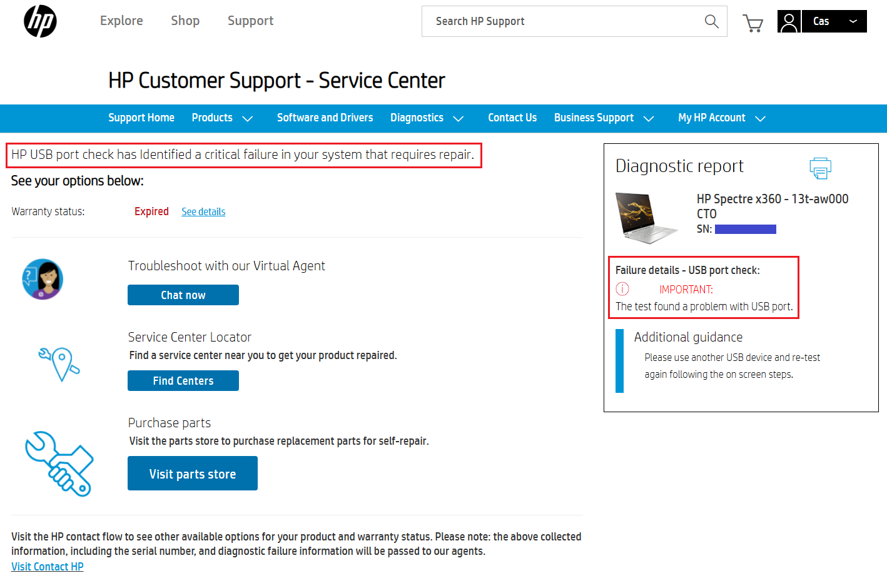
Task: Focus the Search HP Support field
Action: click(x=563, y=21)
